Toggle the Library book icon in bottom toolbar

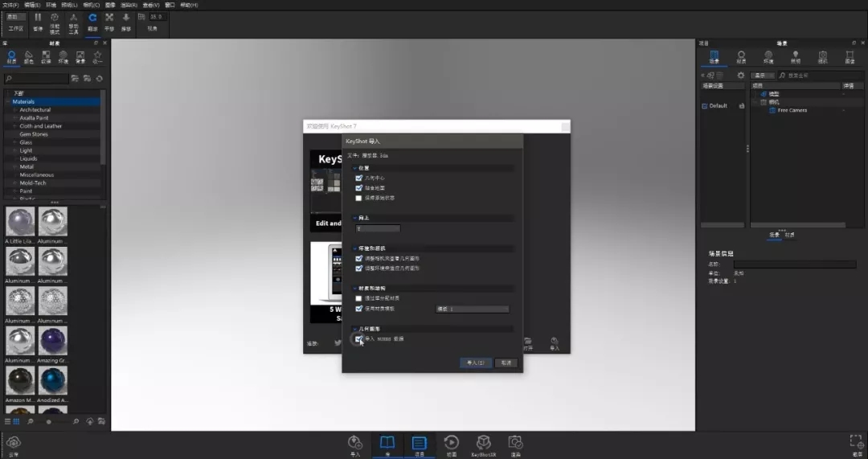[387, 442]
